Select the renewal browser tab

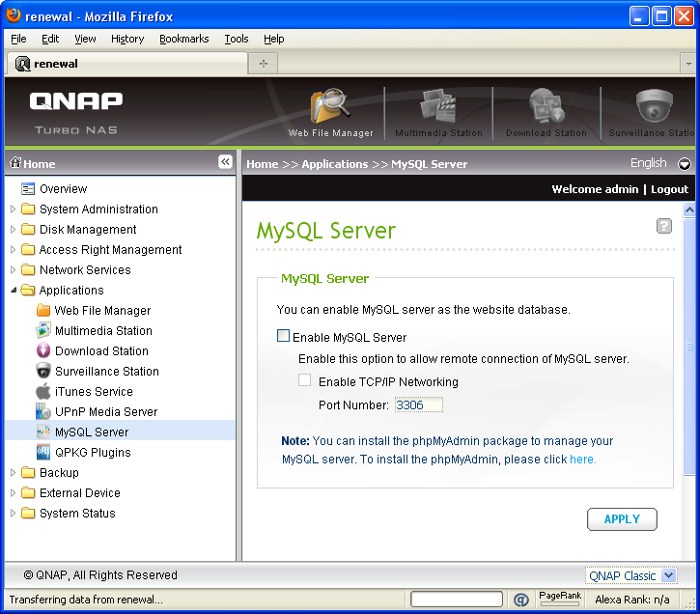point(126,64)
